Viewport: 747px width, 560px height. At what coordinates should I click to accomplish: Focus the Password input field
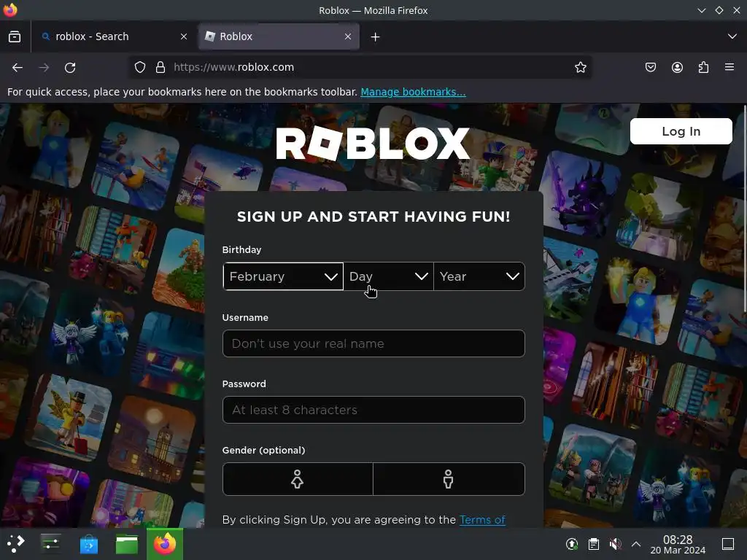[x=373, y=410]
